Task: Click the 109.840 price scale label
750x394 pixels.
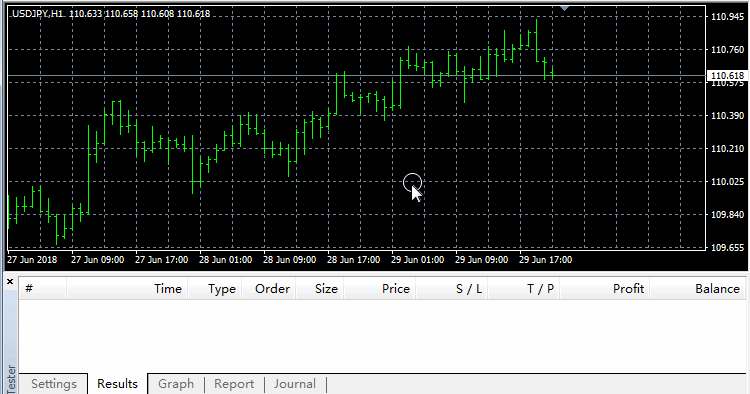Action: coord(728,215)
